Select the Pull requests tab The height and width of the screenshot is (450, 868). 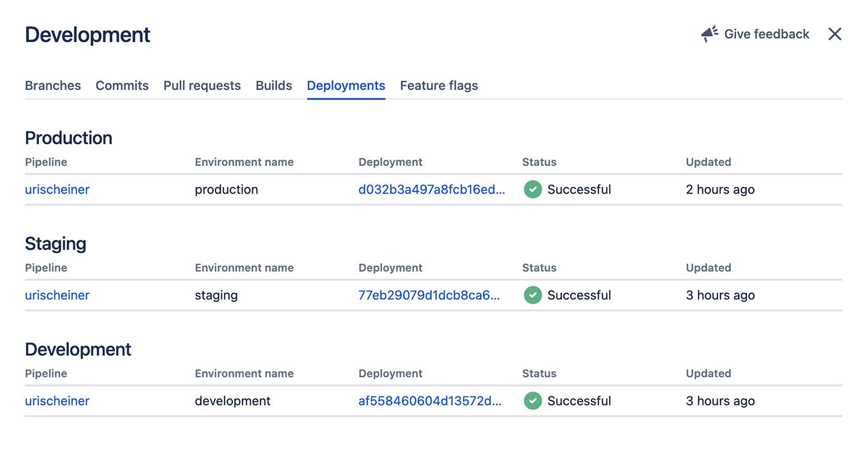(202, 86)
